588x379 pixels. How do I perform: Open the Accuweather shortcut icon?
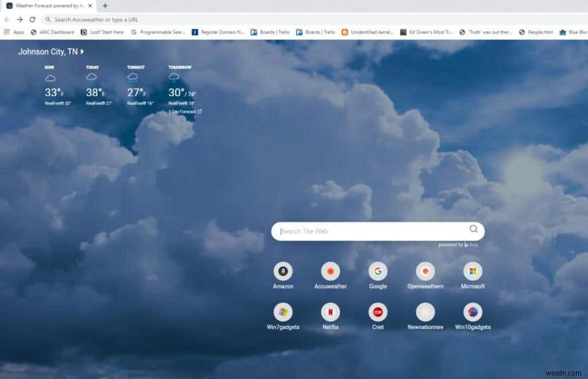coord(330,271)
